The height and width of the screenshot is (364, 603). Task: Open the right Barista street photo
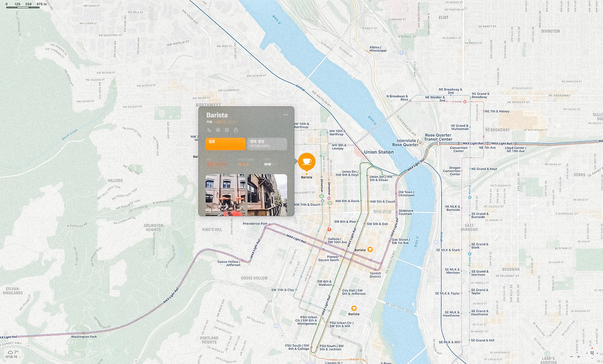pyautogui.click(x=267, y=195)
